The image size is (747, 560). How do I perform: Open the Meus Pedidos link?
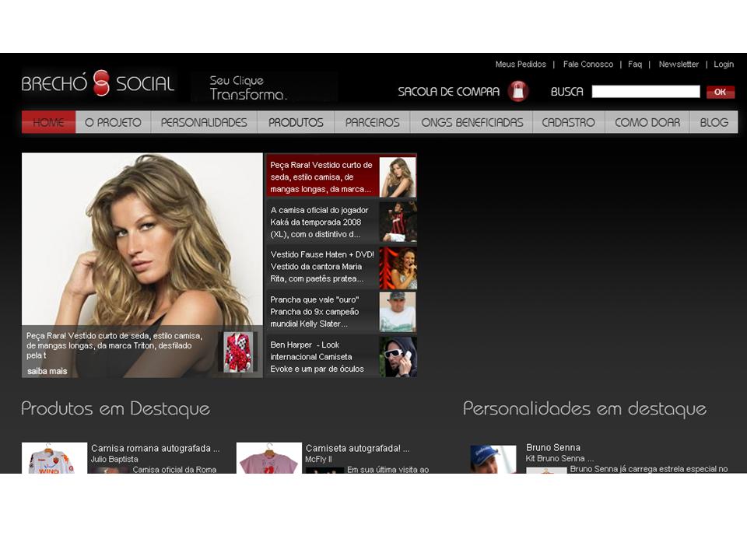(521, 65)
